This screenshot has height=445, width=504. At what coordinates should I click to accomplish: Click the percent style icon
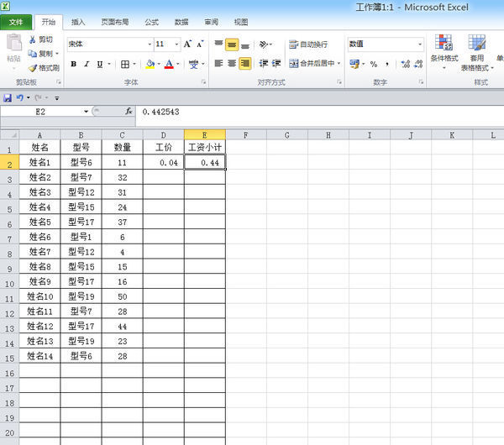(373, 64)
